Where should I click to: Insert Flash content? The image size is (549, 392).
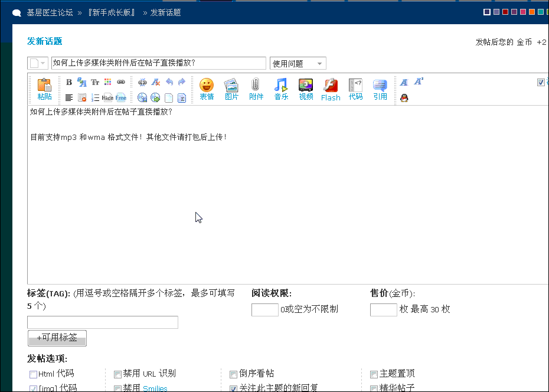331,89
